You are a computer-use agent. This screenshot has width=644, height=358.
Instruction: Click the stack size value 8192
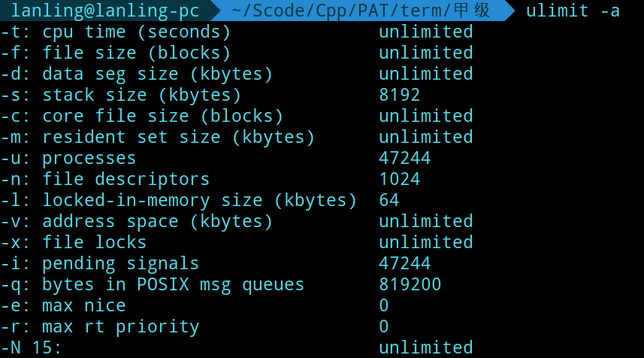pyautogui.click(x=399, y=95)
